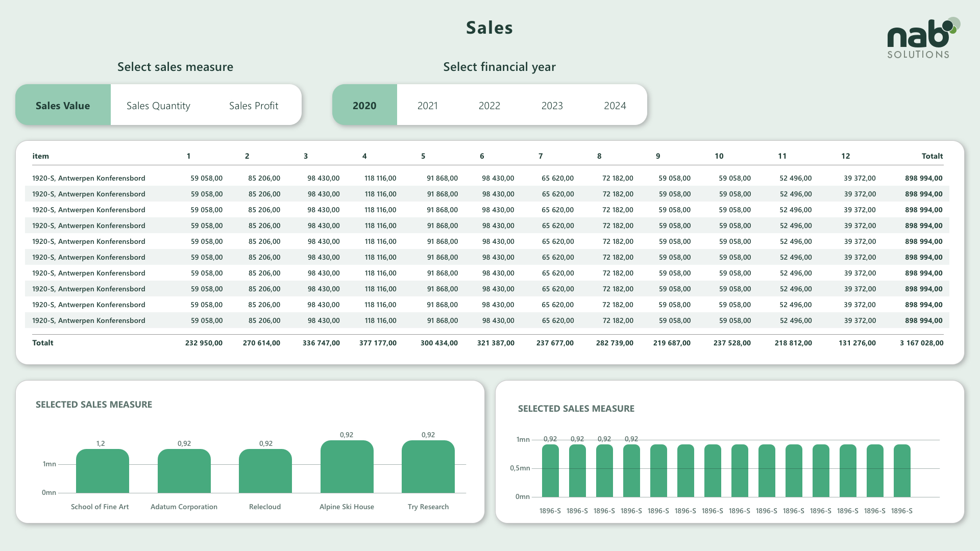
Task: Pick financial year 2022
Action: tap(489, 106)
